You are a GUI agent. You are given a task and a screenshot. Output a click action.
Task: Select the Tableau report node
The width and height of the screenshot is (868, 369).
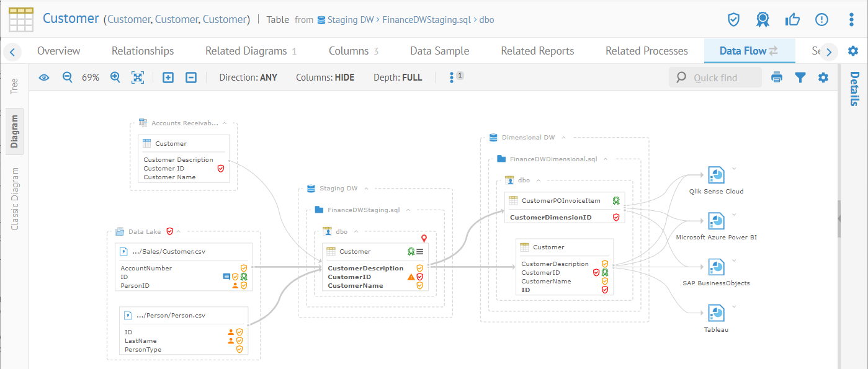[716, 313]
